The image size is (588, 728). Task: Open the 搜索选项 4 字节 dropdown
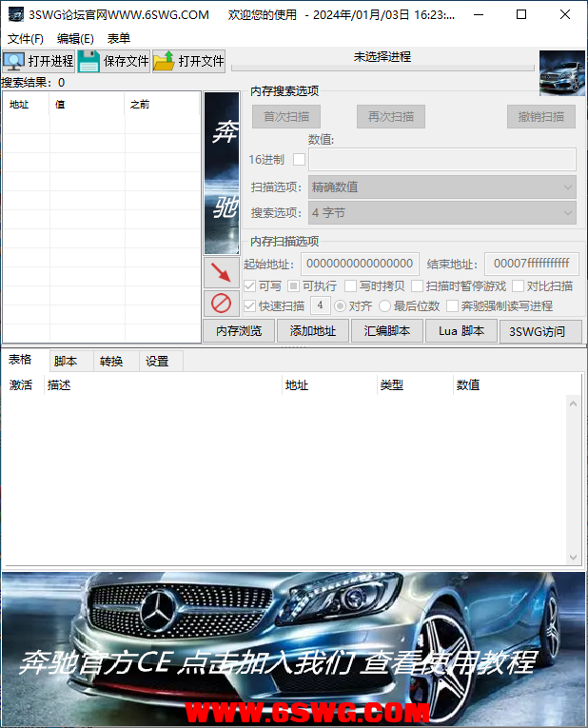442,212
